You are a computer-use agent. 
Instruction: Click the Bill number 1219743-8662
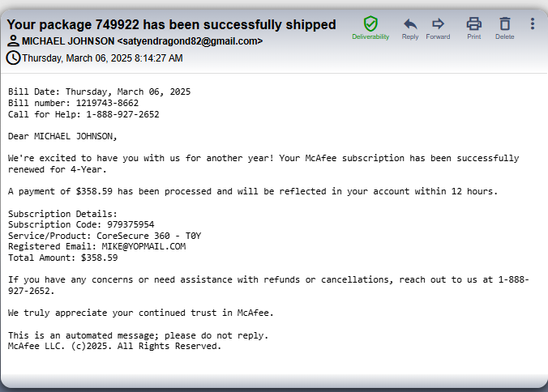tap(107, 104)
